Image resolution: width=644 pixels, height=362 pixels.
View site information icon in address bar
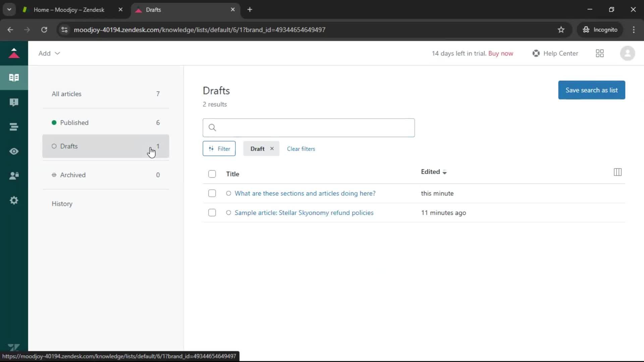point(64,30)
